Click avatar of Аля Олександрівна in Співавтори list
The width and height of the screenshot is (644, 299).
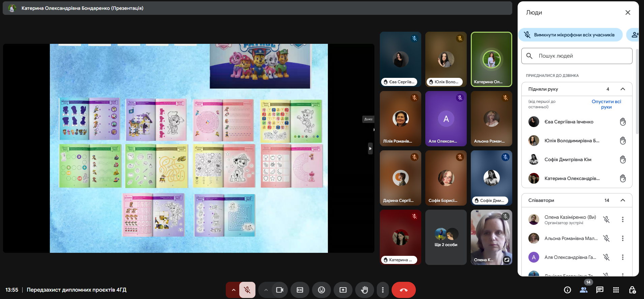click(x=534, y=257)
